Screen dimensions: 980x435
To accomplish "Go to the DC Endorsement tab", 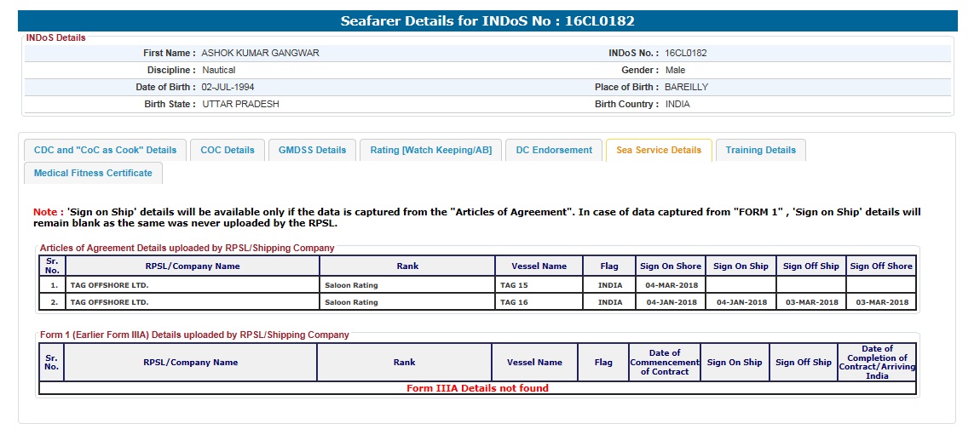I will coord(554,150).
